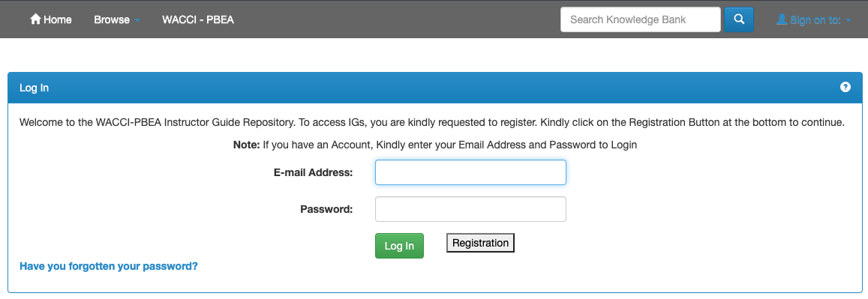868x299 pixels.
Task: Click the Password label
Action: pyautogui.click(x=326, y=210)
